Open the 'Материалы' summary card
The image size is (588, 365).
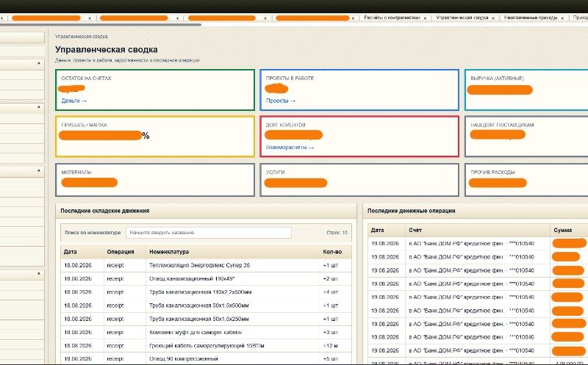[x=155, y=180]
